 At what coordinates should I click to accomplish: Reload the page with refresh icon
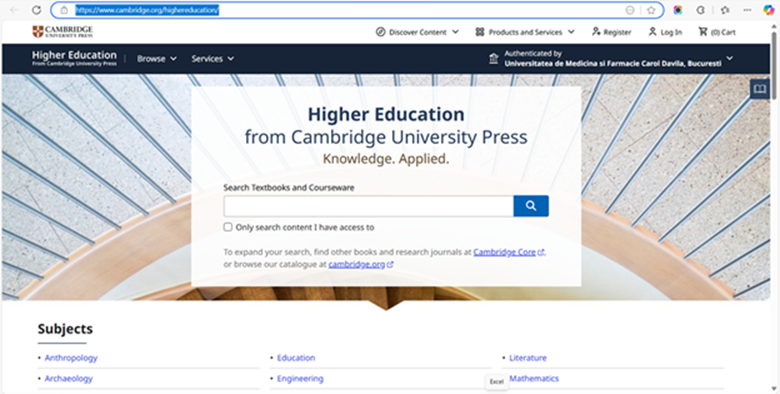point(36,10)
